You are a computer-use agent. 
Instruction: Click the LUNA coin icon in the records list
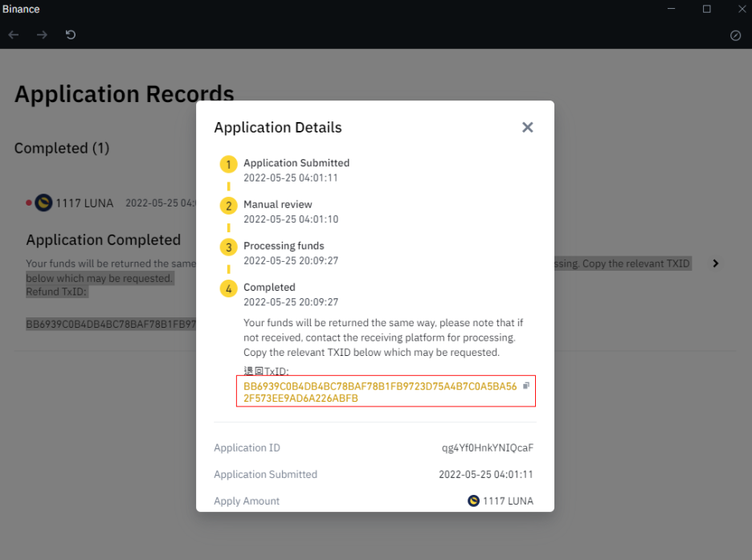(x=43, y=202)
